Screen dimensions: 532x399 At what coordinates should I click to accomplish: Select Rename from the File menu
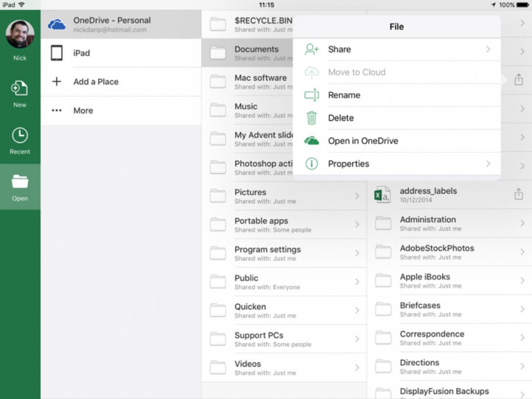click(345, 95)
